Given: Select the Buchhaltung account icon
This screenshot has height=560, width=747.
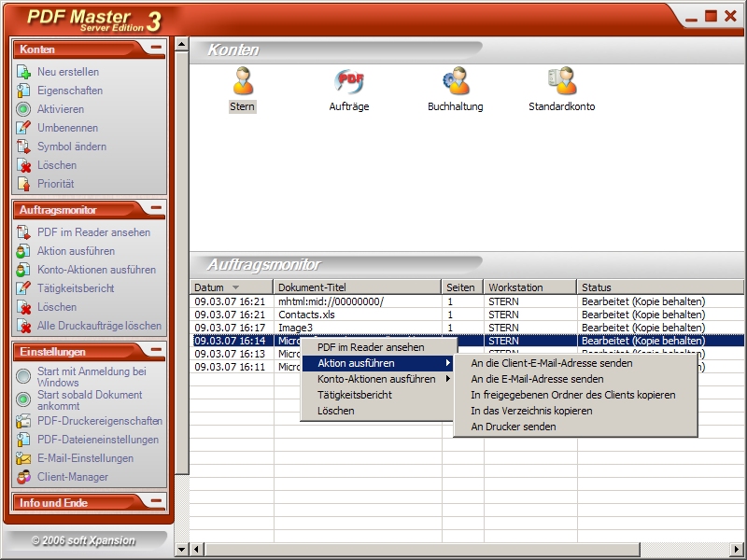Looking at the screenshot, I should pos(456,81).
